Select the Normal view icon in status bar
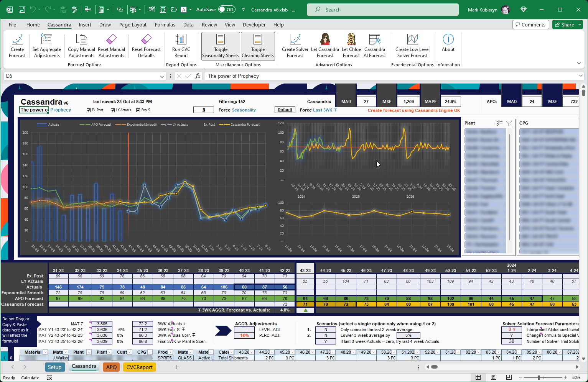588x382 pixels. point(478,377)
